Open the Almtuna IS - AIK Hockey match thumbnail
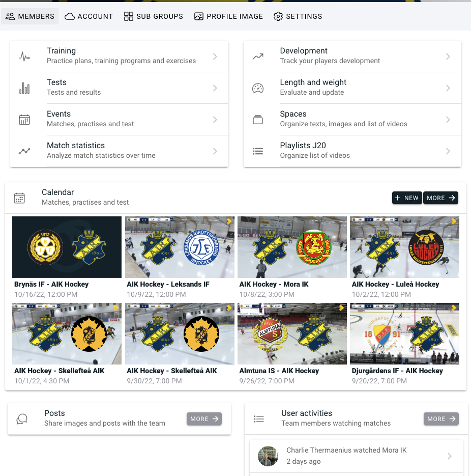This screenshot has height=476, width=471. [292, 333]
